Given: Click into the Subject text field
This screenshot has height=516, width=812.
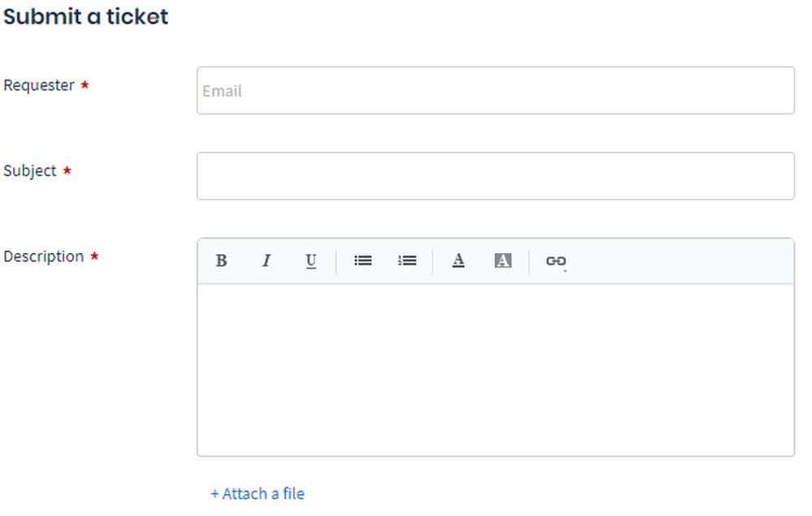Looking at the screenshot, I should 495,176.
